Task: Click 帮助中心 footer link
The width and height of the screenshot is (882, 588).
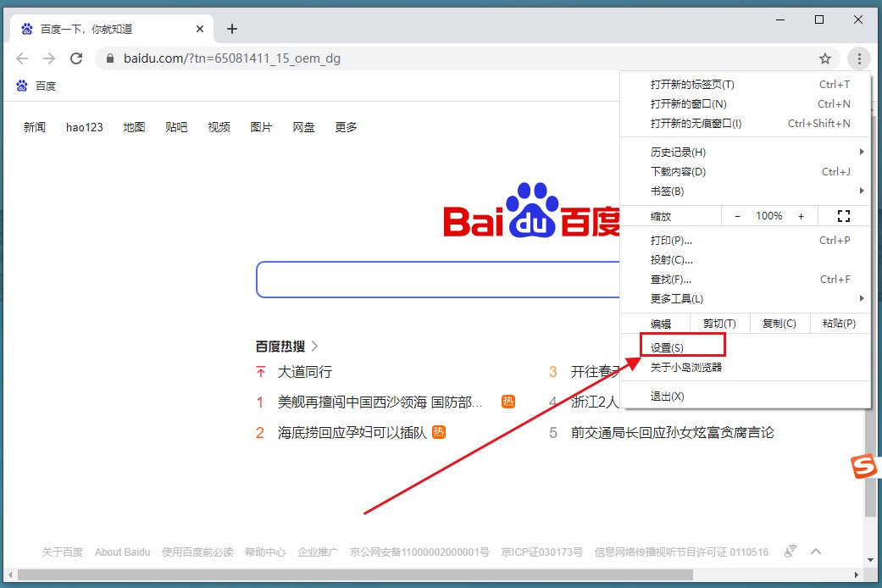Action: (265, 552)
